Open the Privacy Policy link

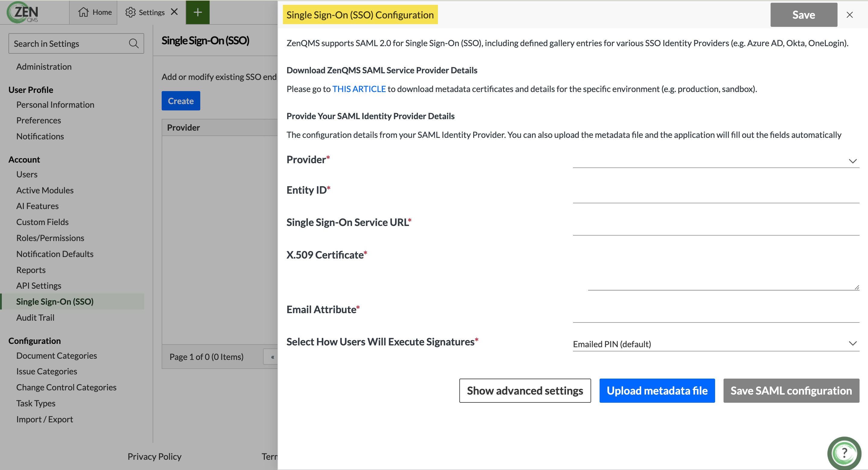[x=154, y=456]
